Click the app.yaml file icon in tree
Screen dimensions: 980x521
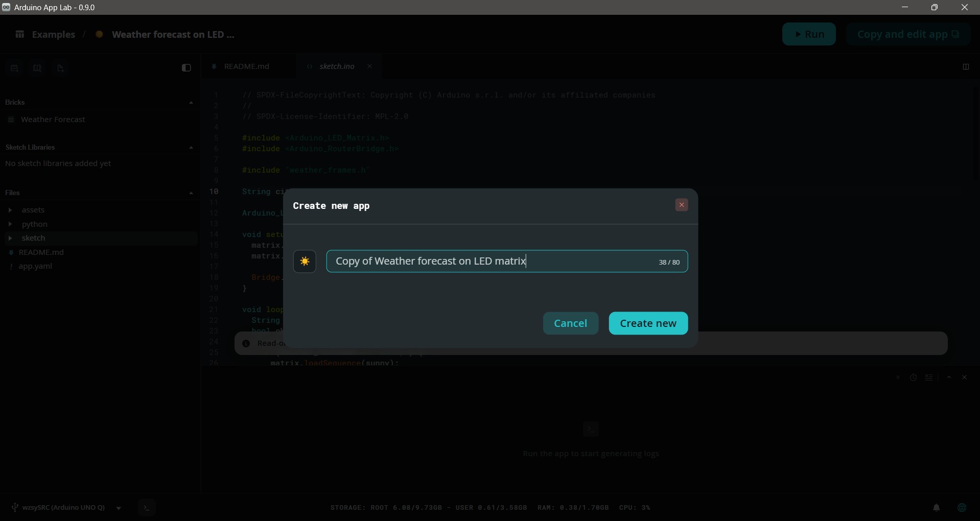[x=11, y=267]
